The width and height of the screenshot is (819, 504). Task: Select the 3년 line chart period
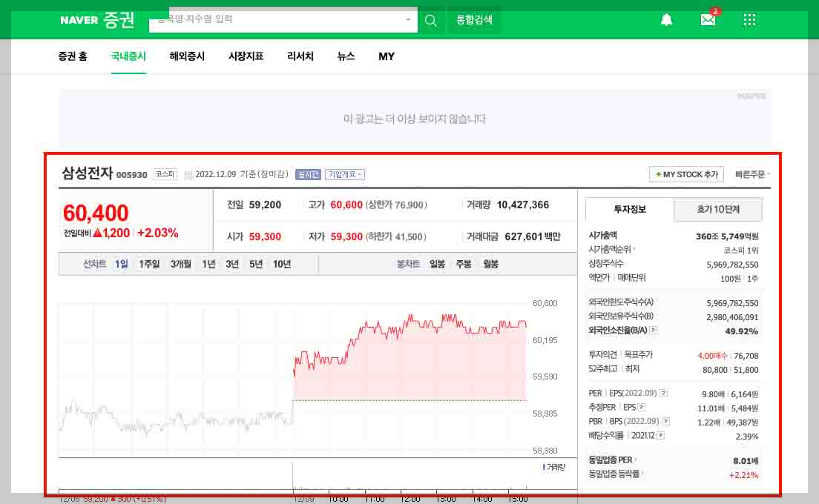click(232, 264)
